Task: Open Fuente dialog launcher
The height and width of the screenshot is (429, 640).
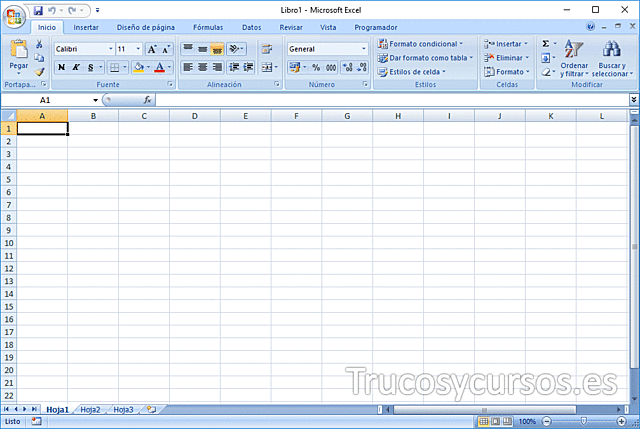Action: click(x=170, y=84)
